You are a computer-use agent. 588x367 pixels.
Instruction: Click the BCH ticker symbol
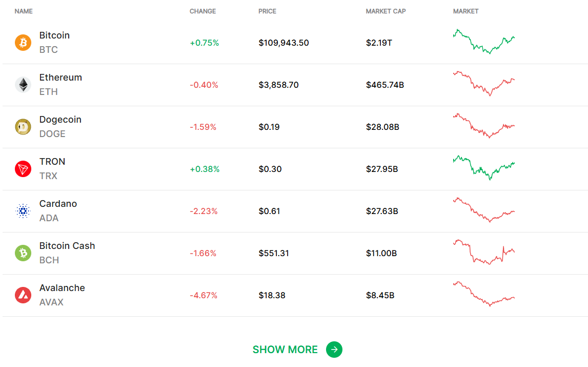pos(49,260)
